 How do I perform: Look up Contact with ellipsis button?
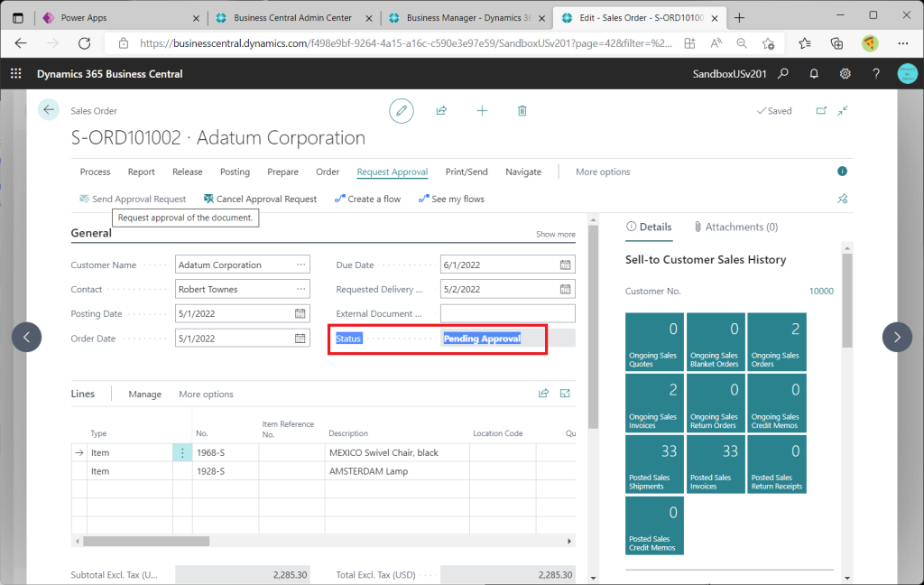click(x=301, y=289)
